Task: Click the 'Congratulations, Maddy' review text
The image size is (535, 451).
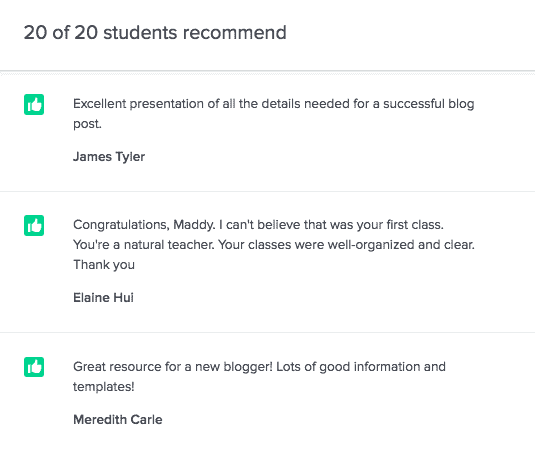Action: pos(274,245)
